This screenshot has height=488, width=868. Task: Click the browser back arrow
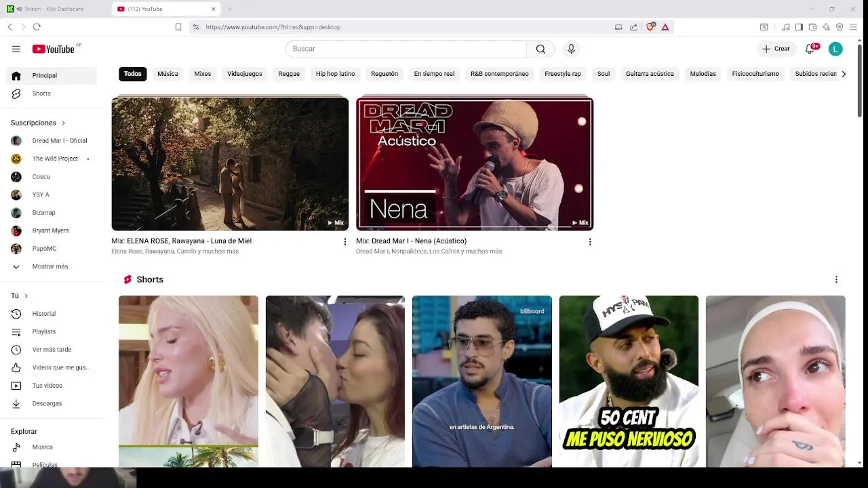click(x=9, y=27)
